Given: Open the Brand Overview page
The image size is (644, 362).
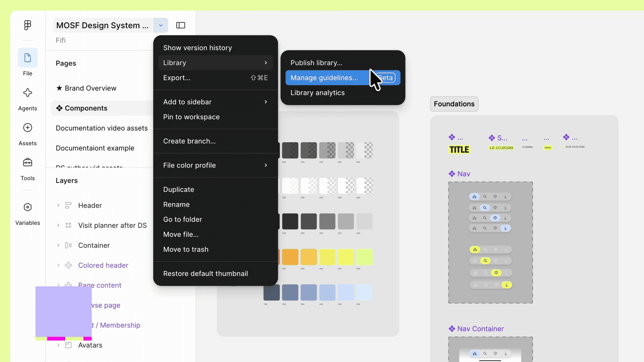Looking at the screenshot, I should click(91, 88).
